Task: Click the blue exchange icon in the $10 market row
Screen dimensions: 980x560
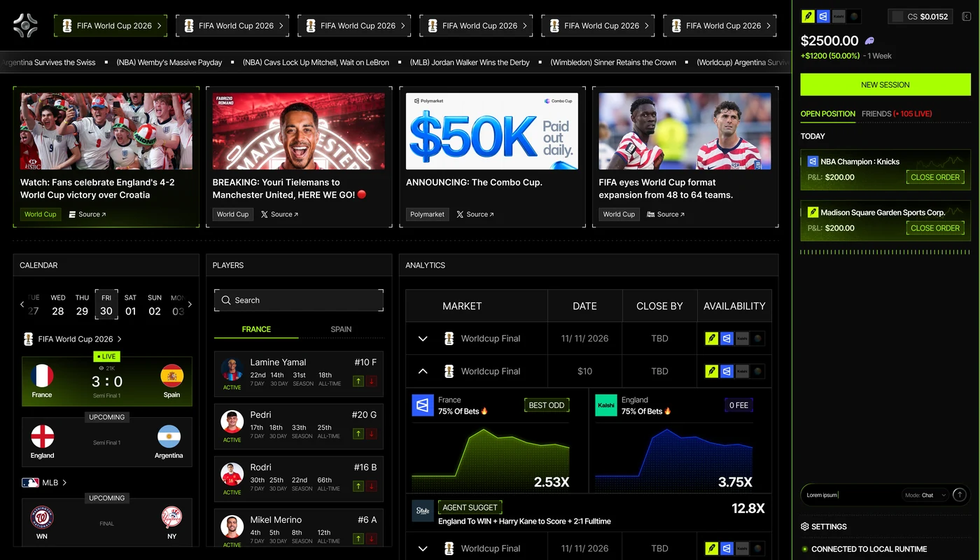Action: click(727, 371)
